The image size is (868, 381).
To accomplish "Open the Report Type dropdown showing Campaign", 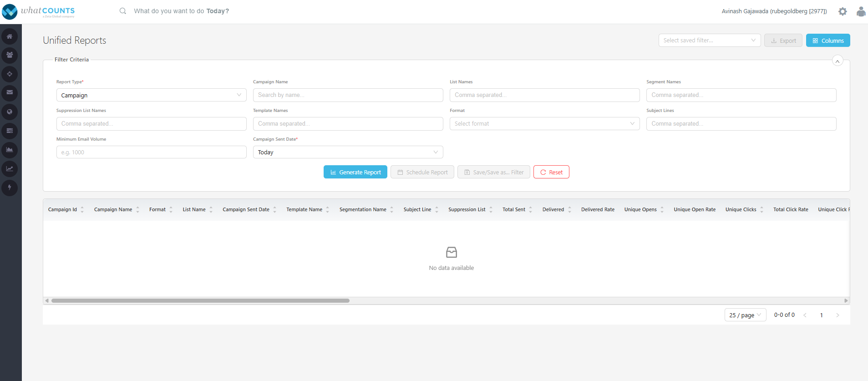I will 151,95.
